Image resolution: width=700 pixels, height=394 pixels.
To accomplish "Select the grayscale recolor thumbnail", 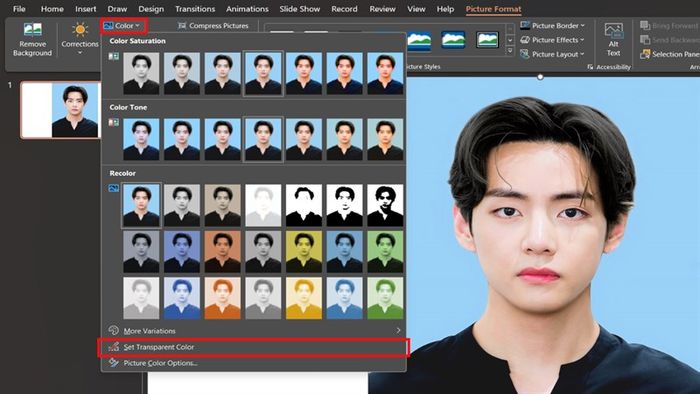I will (x=182, y=205).
